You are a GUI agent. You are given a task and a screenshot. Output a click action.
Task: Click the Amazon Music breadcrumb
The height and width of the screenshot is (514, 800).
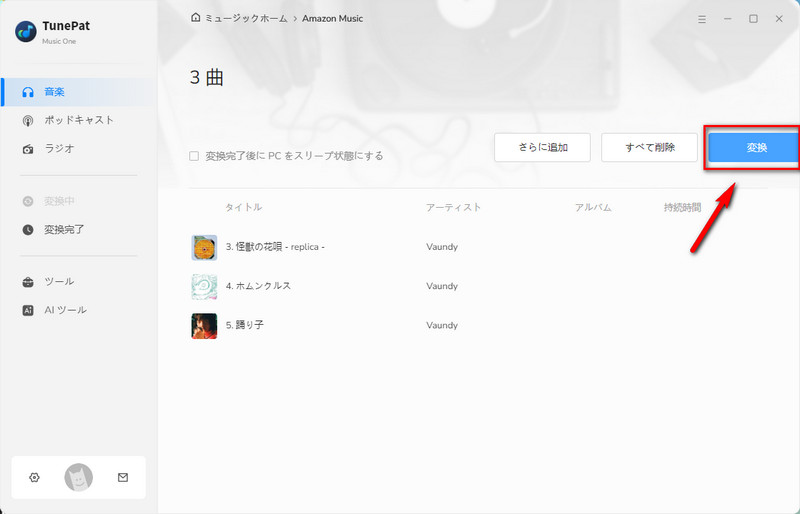click(333, 18)
